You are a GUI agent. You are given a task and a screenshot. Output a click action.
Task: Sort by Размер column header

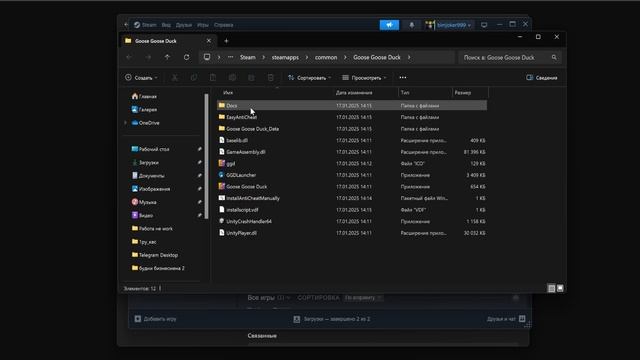click(462, 93)
